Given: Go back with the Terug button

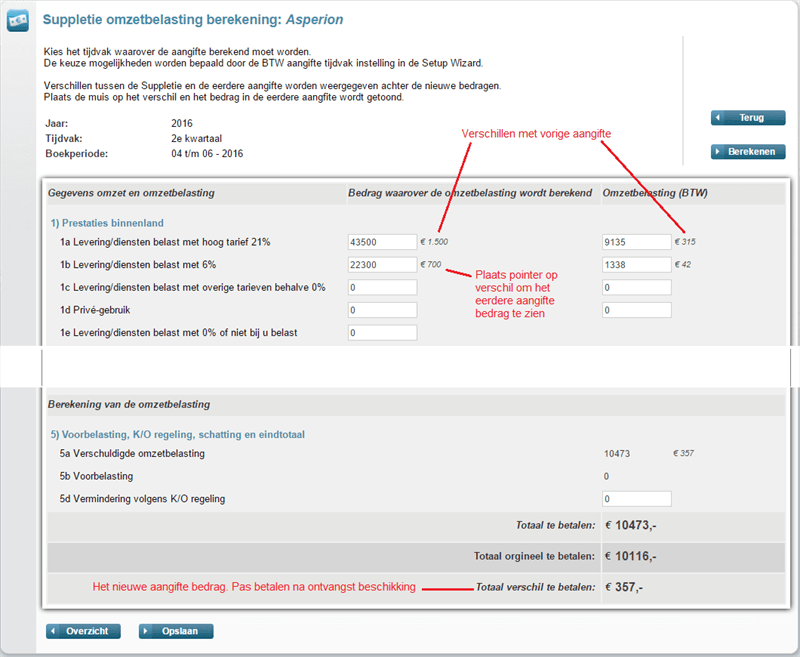Looking at the screenshot, I should (748, 118).
